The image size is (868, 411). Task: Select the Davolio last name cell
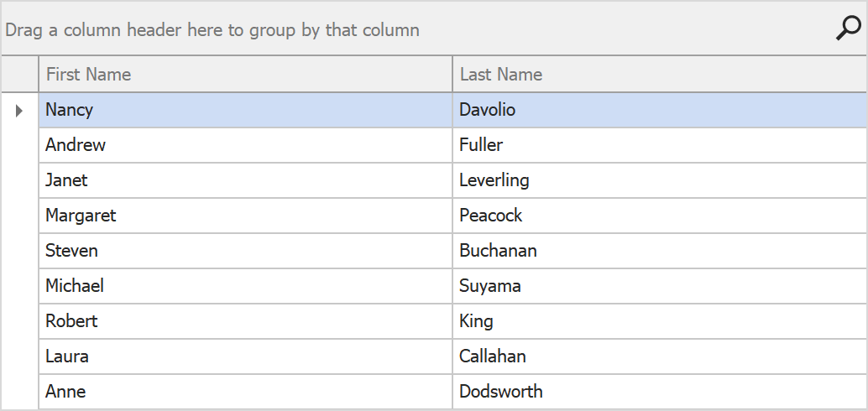click(487, 110)
